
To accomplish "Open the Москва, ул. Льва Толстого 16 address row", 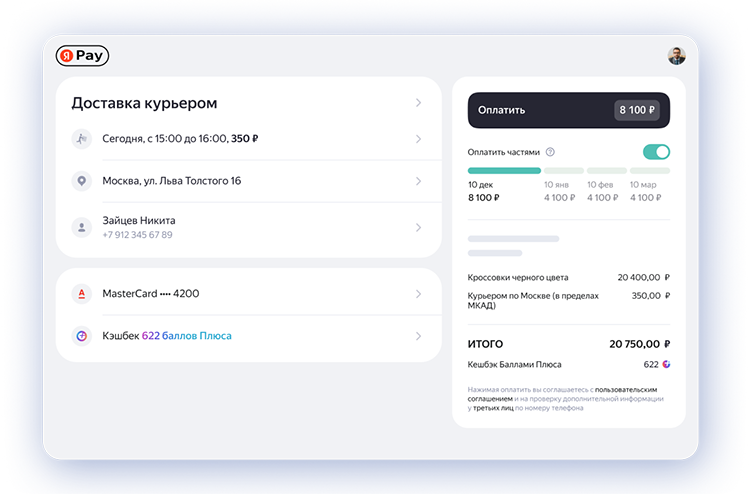I will point(248,181).
